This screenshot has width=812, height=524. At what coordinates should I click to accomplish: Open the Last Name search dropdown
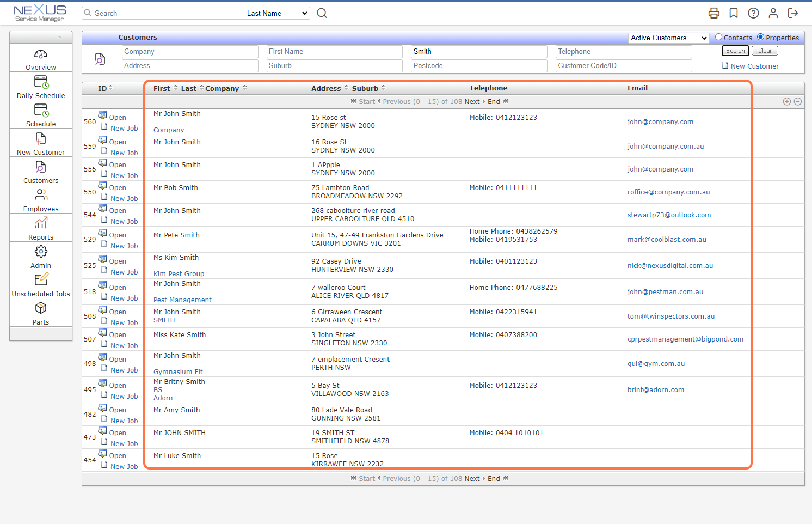click(276, 13)
